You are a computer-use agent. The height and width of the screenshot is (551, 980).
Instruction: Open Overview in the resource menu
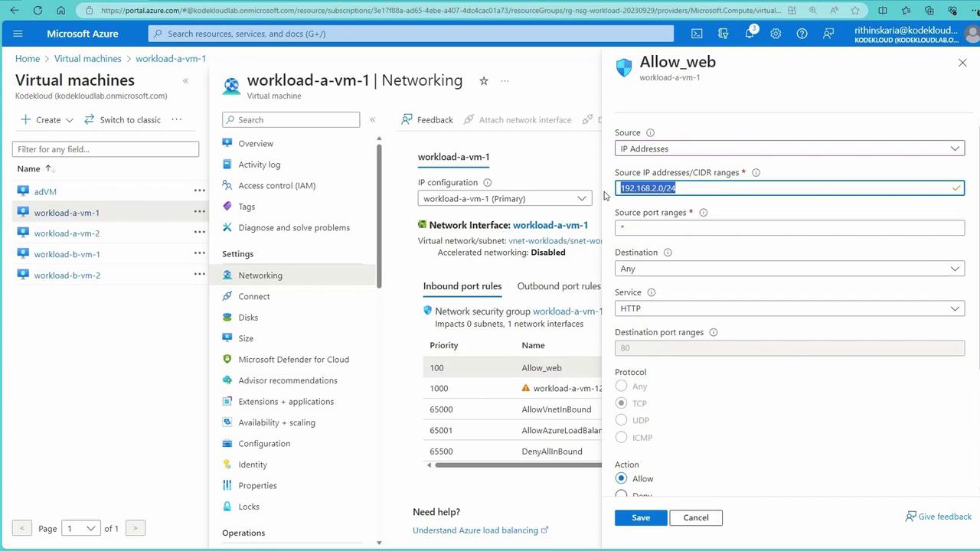[256, 143]
